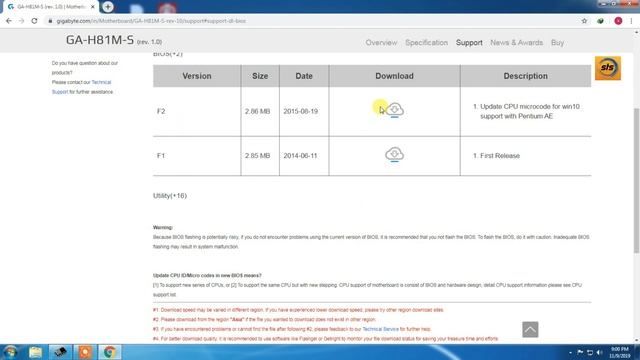Download BIOS version F1
This screenshot has height=360, width=640.
click(x=394, y=155)
